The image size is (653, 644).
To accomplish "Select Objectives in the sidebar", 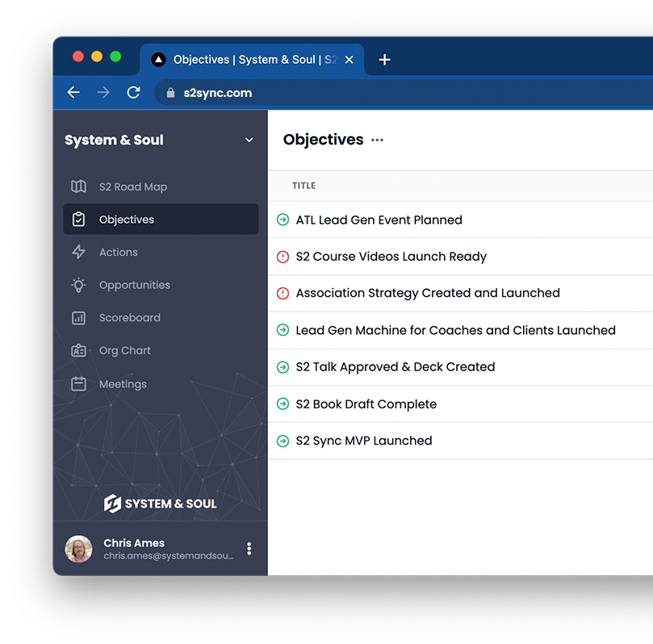I will pyautogui.click(x=161, y=219).
